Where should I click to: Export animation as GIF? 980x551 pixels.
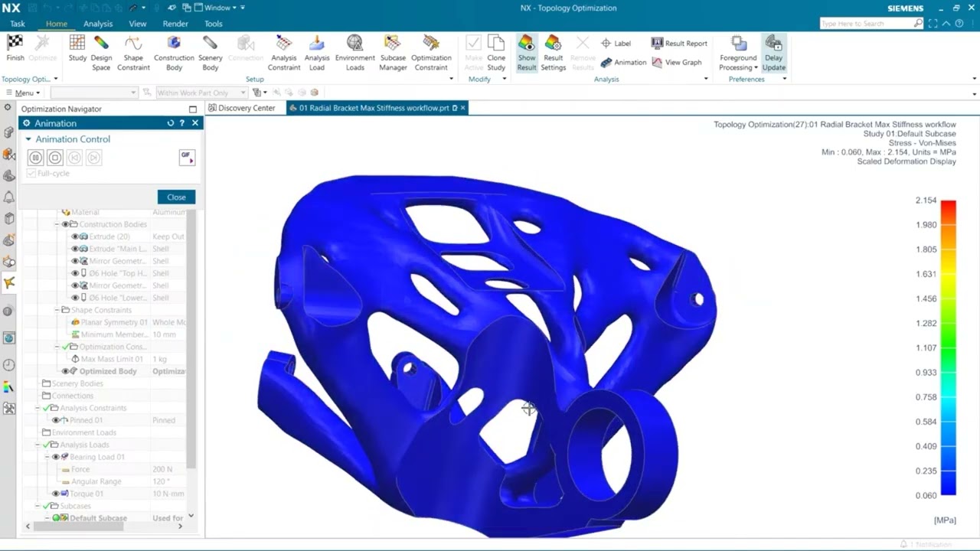(x=187, y=157)
